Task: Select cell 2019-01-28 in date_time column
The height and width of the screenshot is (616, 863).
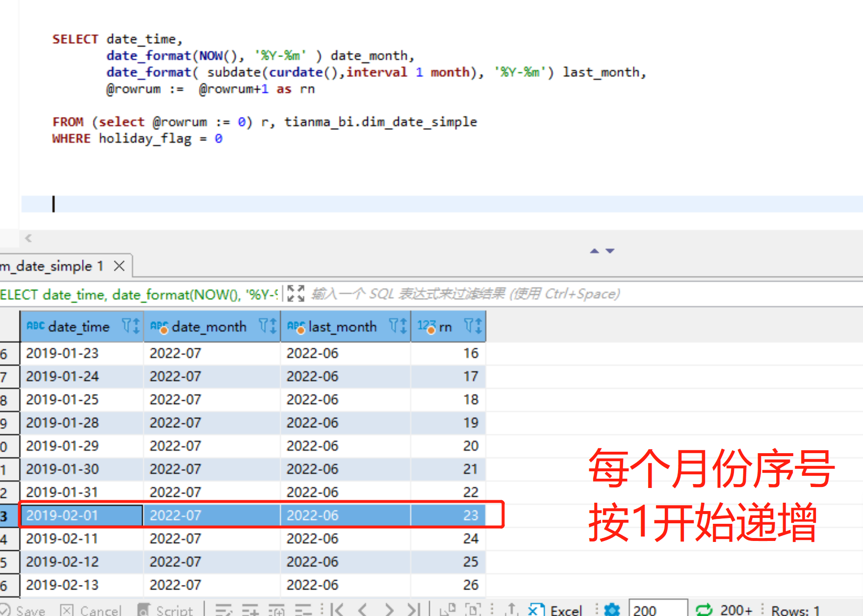Action: click(x=81, y=422)
